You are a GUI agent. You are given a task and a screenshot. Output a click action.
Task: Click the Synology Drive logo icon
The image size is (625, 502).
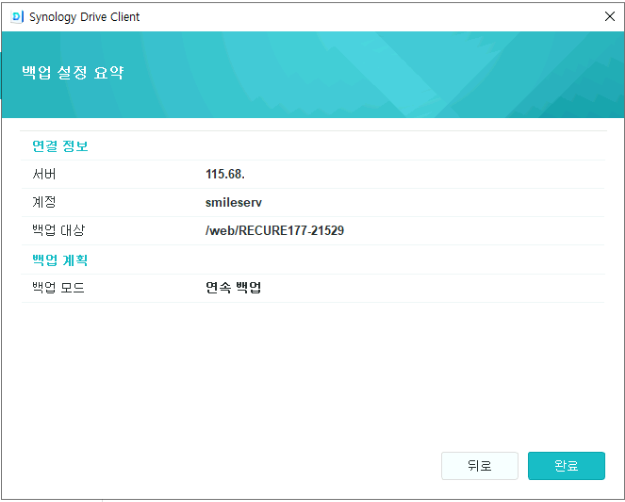point(17,17)
